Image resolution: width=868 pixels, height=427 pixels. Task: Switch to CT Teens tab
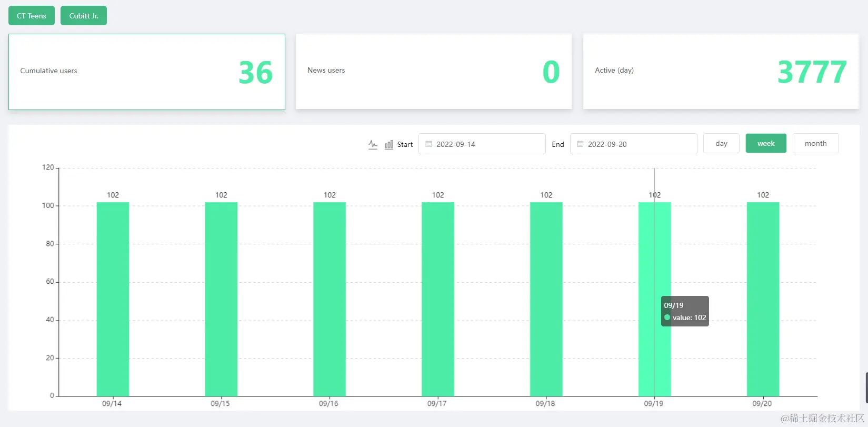click(x=32, y=16)
